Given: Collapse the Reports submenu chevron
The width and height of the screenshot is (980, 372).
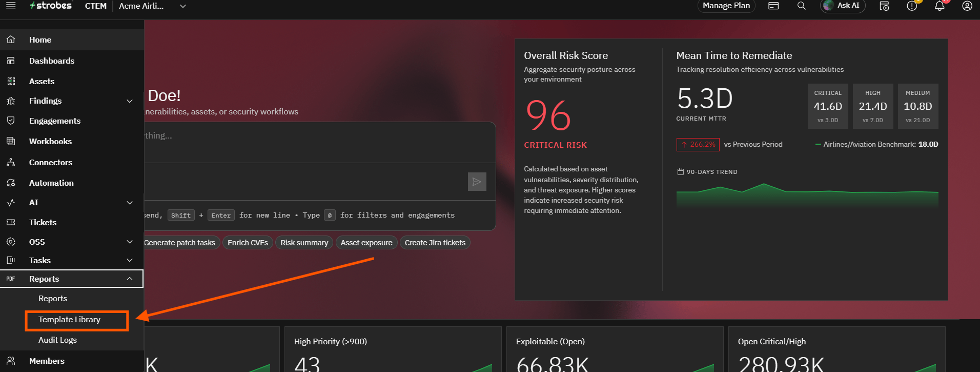Looking at the screenshot, I should (x=130, y=279).
